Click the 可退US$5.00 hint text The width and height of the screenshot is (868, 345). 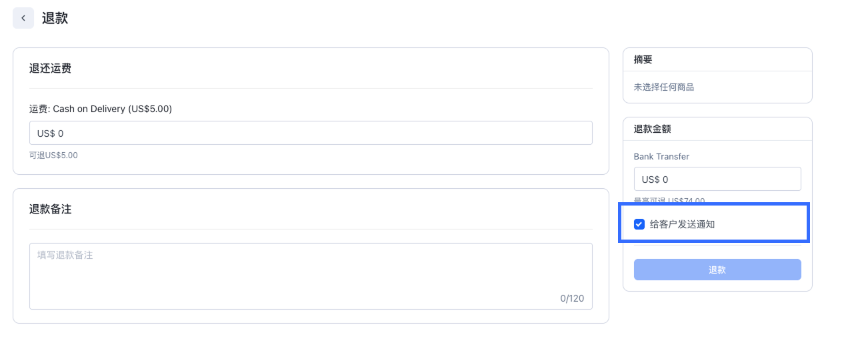tap(53, 155)
